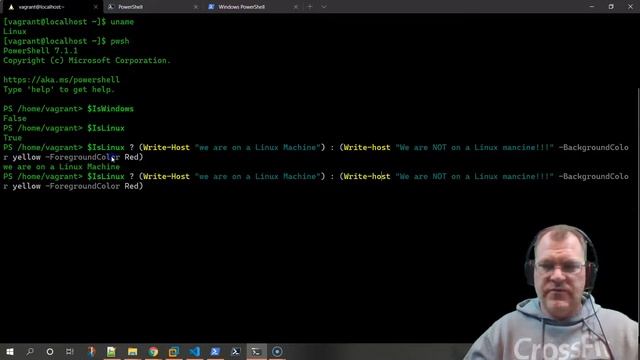Click the 'we are on a Linux Machine' output line
640x360 pixels.
click(x=61, y=167)
